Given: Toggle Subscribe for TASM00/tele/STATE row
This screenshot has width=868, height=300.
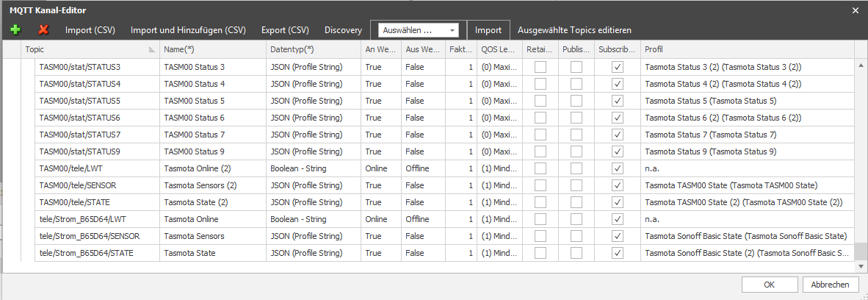Looking at the screenshot, I should point(618,202).
